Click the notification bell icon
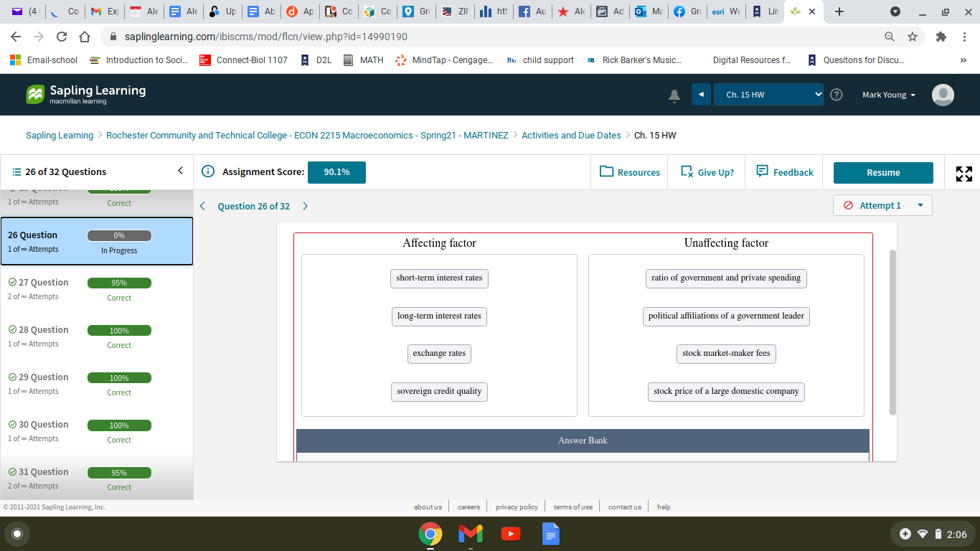This screenshot has height=551, width=980. [674, 95]
